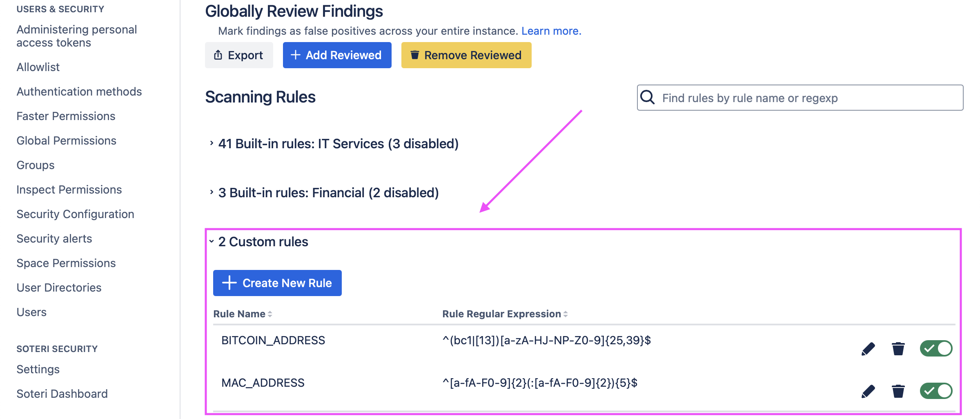Sort by Rule Name arrows icon

[270, 314]
